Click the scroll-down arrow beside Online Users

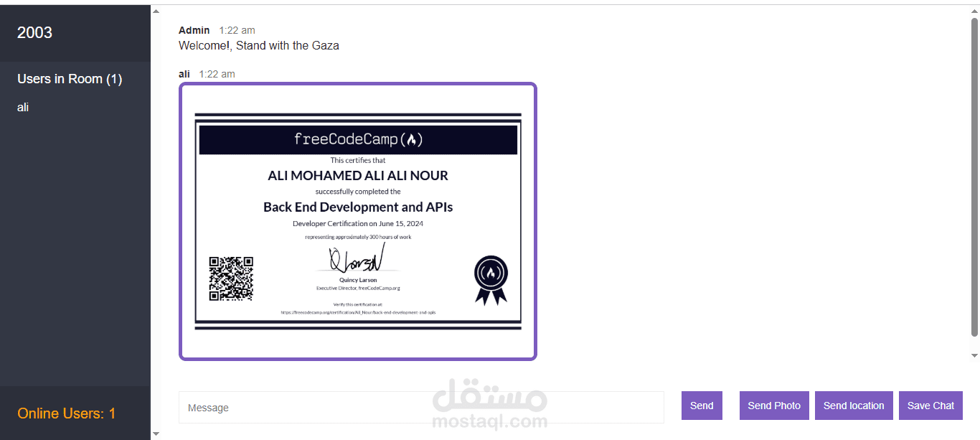156,434
